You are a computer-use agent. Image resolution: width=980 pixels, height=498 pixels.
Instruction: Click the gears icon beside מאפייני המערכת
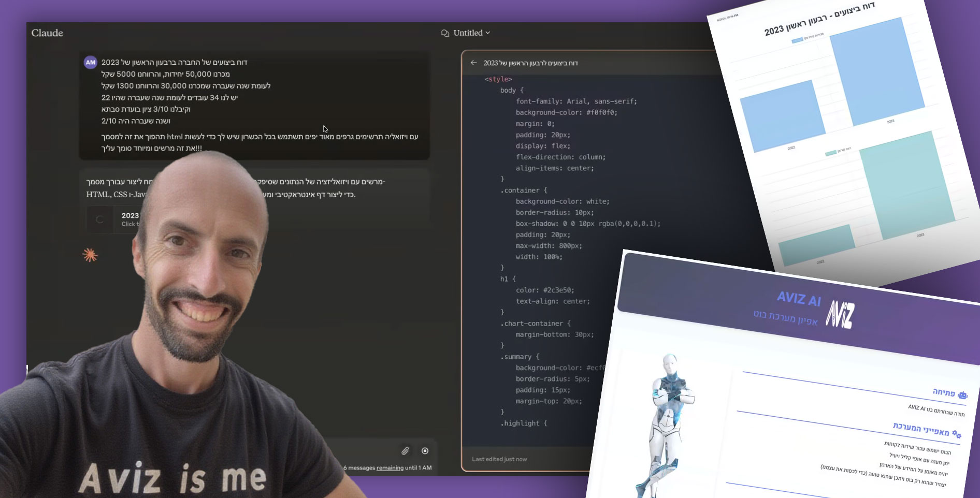point(956,434)
